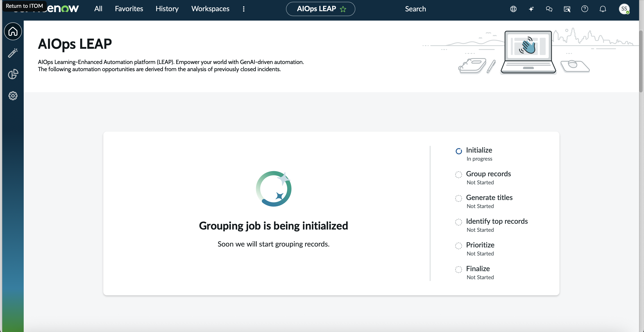Click 'Grouping job is being initialized' heading
Viewport: 644px width, 332px height.
273,226
